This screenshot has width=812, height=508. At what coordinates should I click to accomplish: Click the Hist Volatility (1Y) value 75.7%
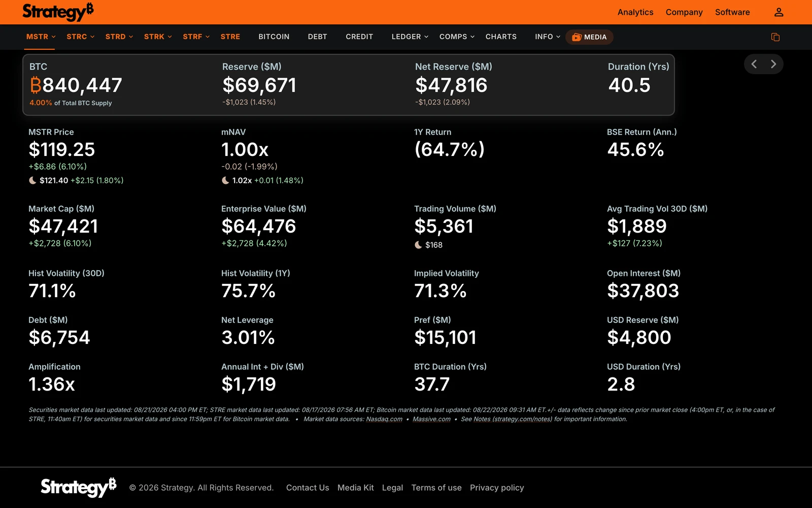pos(248,291)
